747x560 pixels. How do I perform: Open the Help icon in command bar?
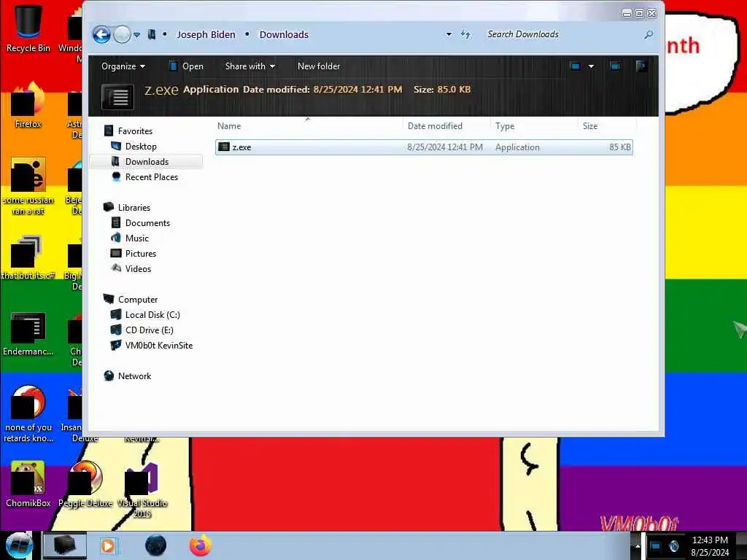641,66
